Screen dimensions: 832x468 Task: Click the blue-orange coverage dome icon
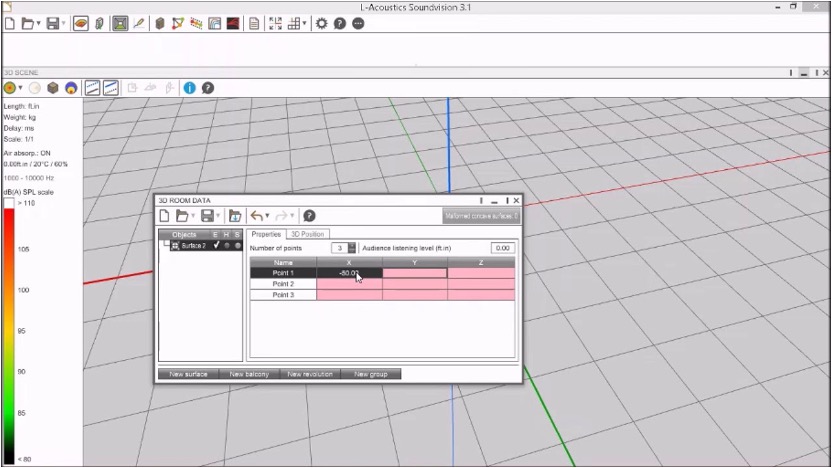point(71,88)
